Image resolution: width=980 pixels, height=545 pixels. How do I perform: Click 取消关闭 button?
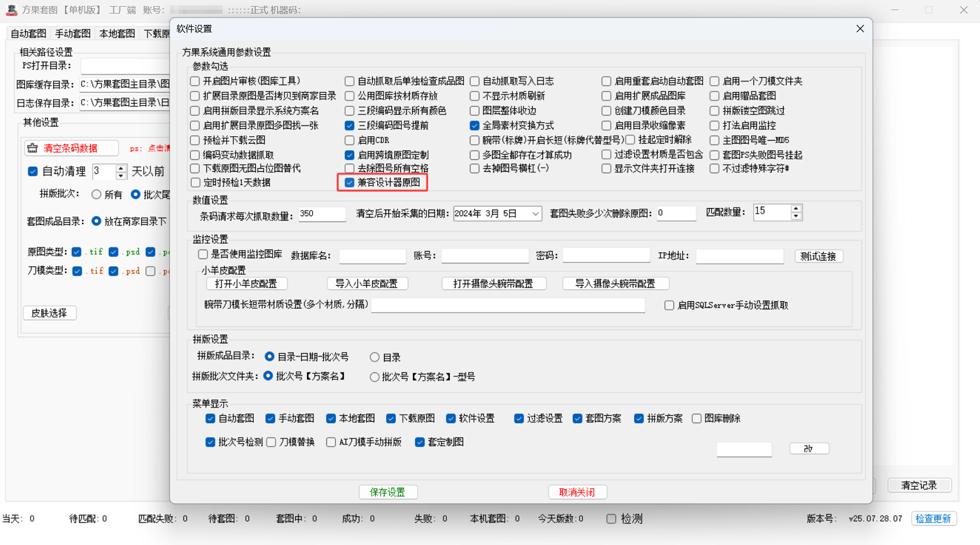click(x=577, y=492)
